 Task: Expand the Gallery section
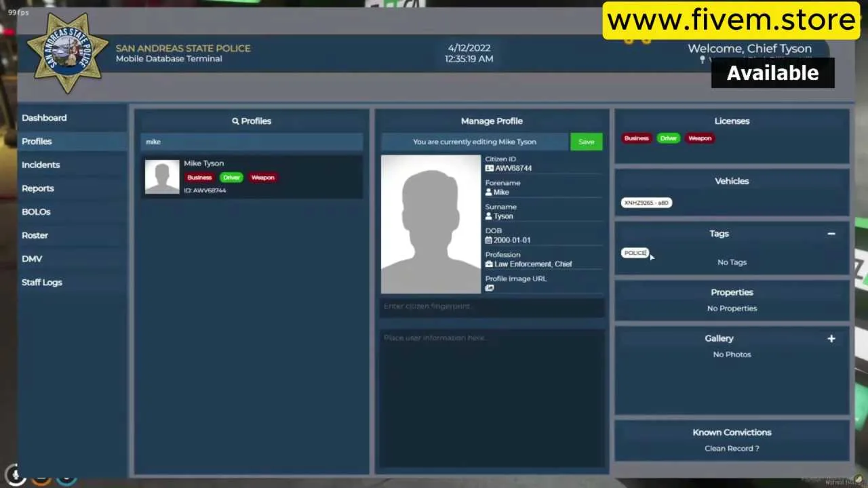coord(831,338)
